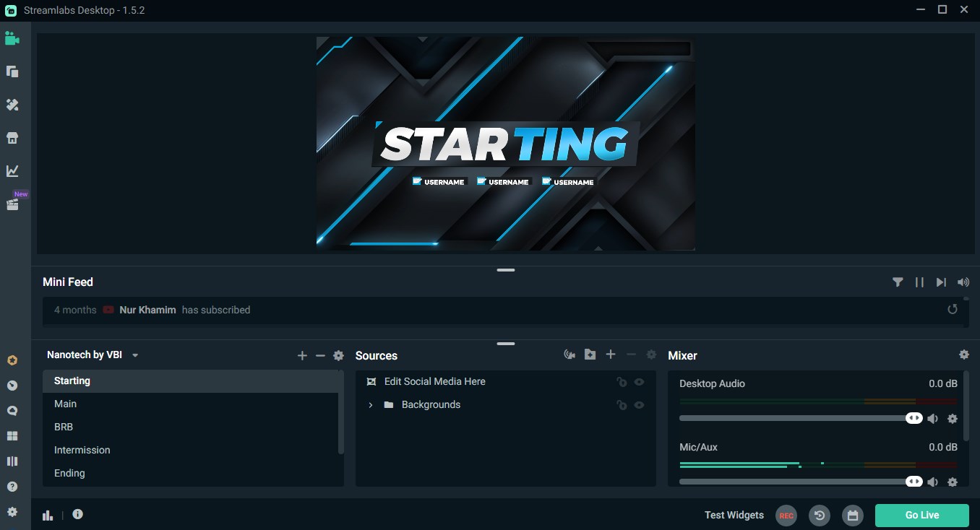980x530 pixels.
Task: Mute the Mic/Aux source
Action: tap(933, 482)
